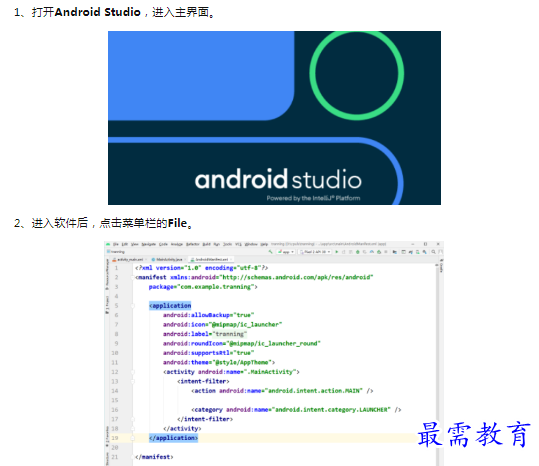The width and height of the screenshot is (539, 466).
Task: Click the green hammer Make Project icon
Action: pyautogui.click(x=271, y=252)
